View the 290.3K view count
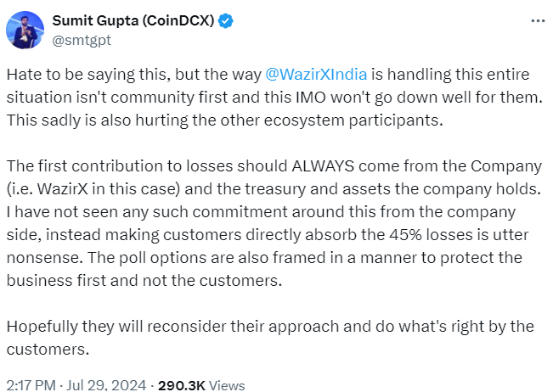The image size is (553, 392). tap(181, 385)
